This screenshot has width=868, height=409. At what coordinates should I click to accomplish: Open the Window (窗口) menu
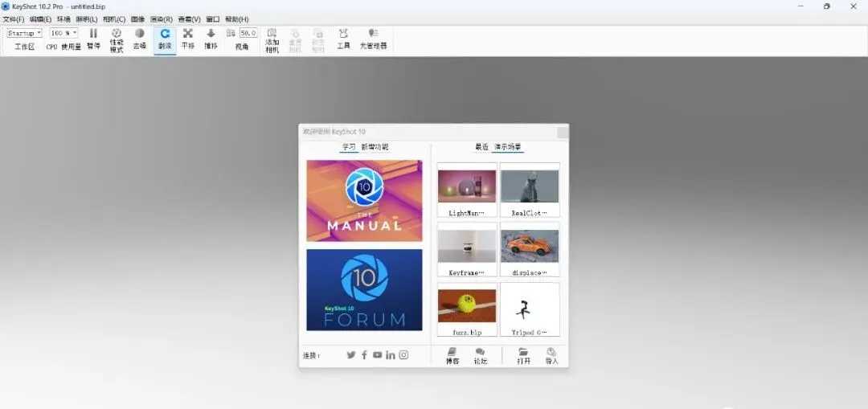click(212, 18)
